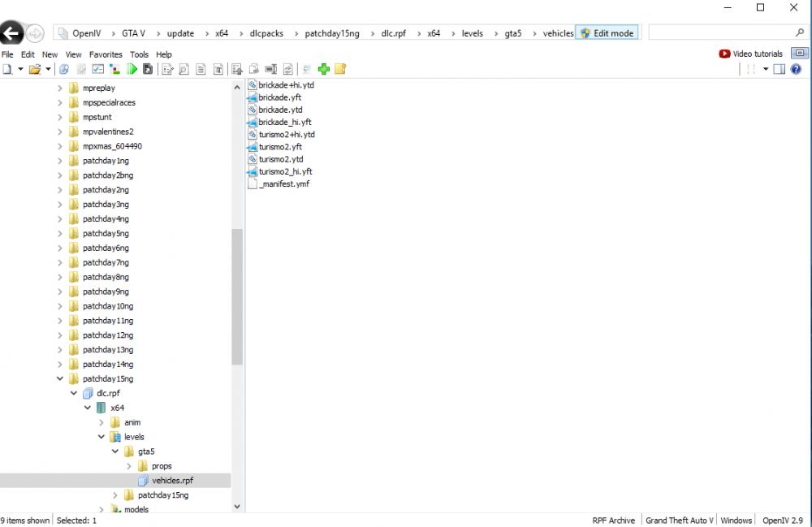Screen dimensions: 812x527
Task: Collapse the levels tree node
Action: pos(101,436)
